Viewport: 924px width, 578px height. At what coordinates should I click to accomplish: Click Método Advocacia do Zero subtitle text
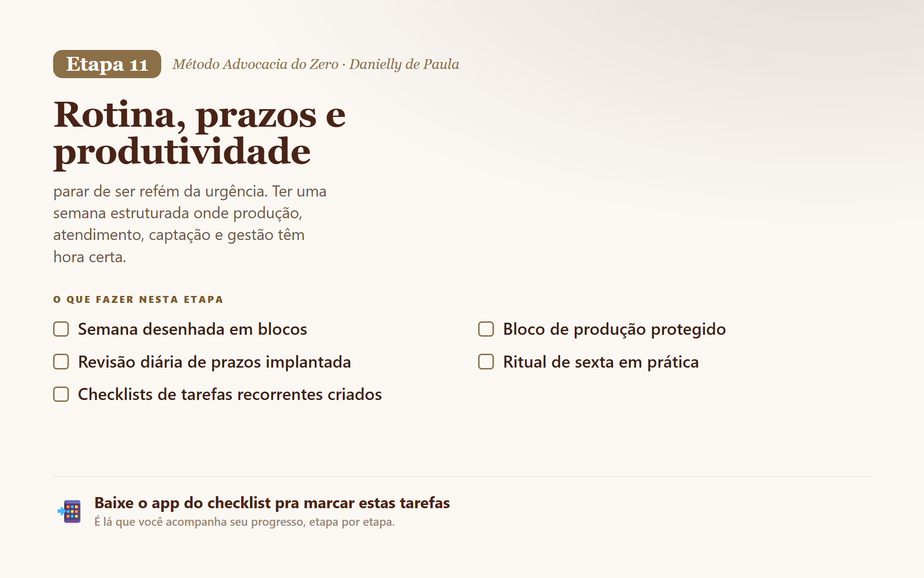click(255, 64)
